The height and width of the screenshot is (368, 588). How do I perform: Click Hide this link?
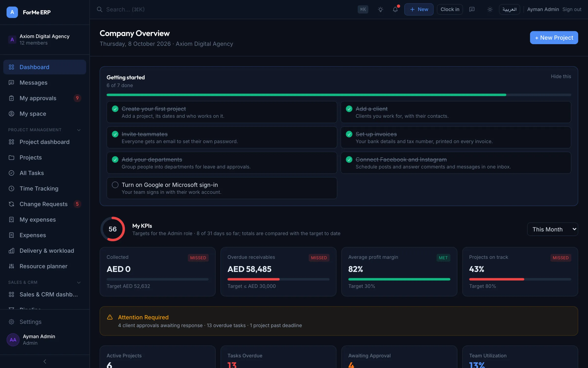coord(561,76)
